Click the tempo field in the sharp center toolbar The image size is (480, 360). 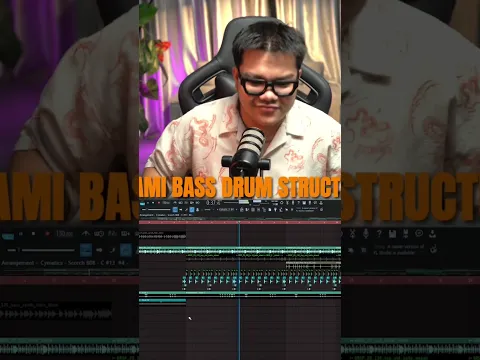pos(166,203)
